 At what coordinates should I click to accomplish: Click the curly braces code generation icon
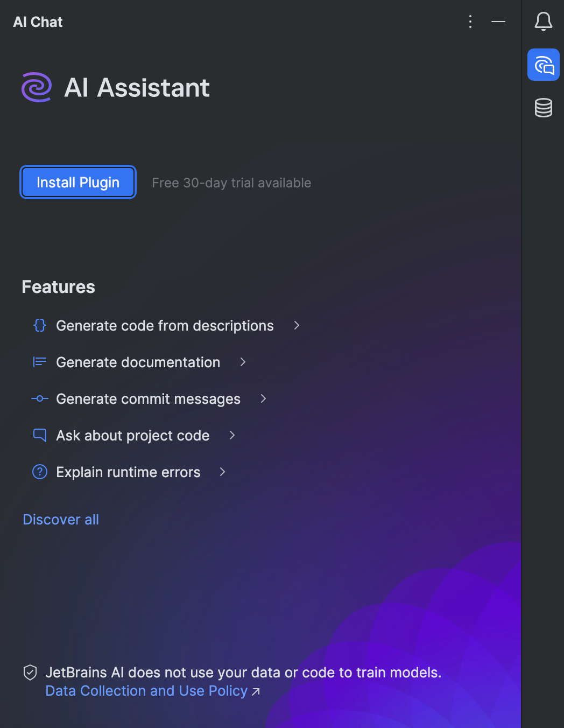[x=40, y=325]
